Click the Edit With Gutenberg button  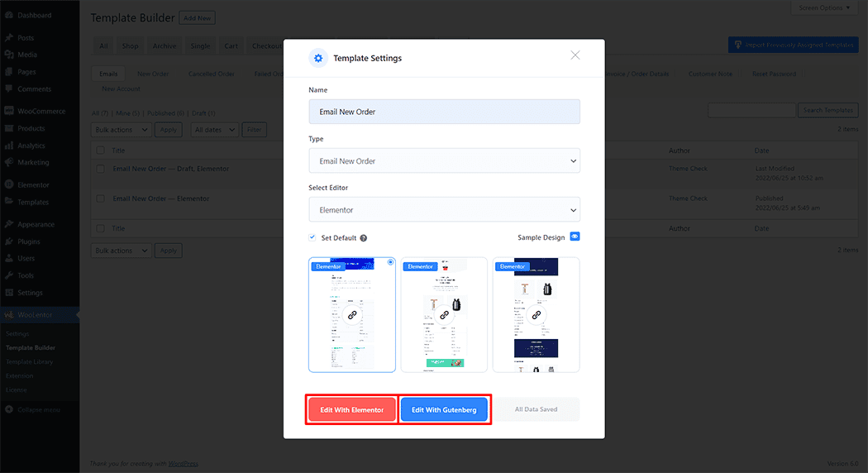click(x=444, y=409)
